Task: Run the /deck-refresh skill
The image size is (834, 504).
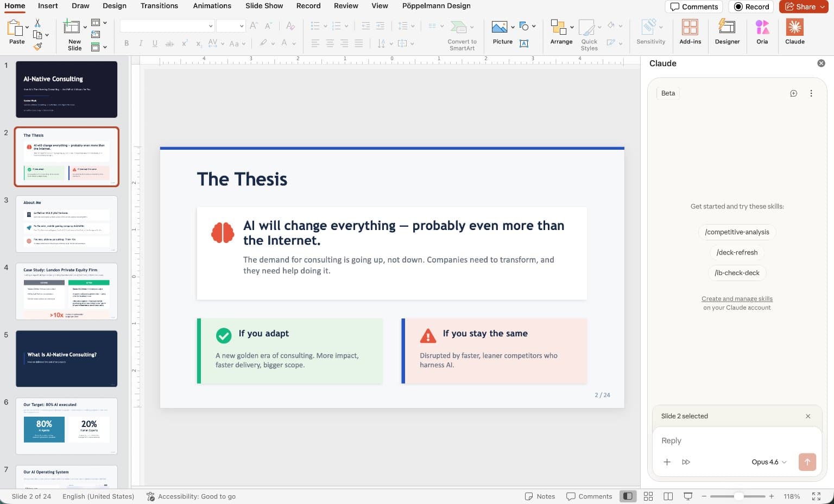Action: click(x=737, y=252)
